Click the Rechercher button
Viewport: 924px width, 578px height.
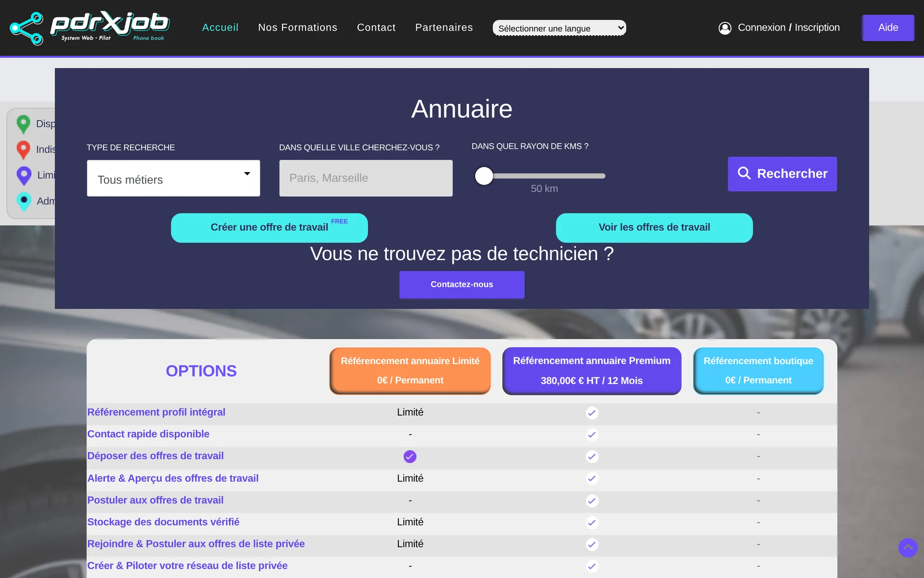tap(782, 174)
